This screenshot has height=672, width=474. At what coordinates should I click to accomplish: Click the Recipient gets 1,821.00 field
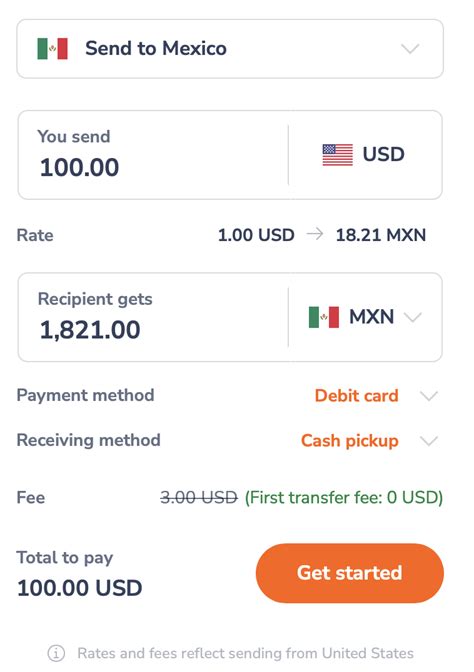point(153,317)
